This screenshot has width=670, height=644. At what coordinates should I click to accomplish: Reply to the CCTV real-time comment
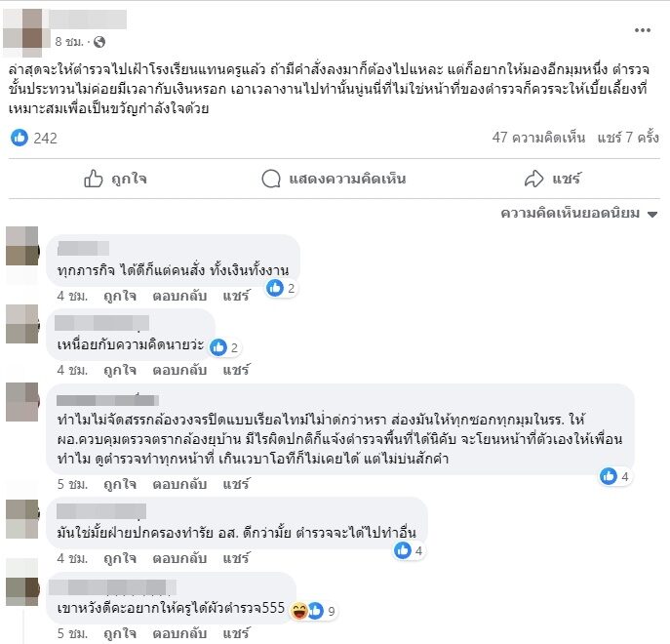point(179,484)
